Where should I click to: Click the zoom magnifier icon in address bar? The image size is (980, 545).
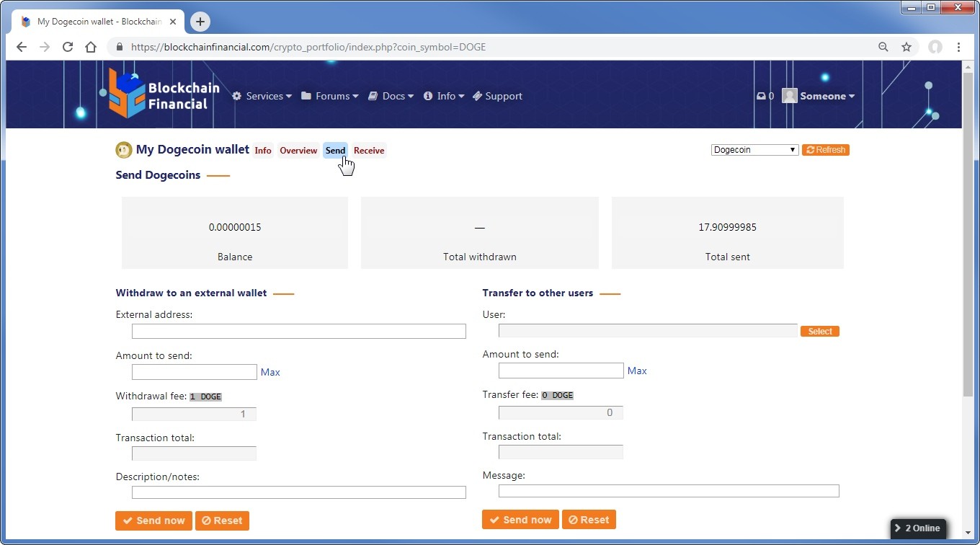pyautogui.click(x=883, y=47)
